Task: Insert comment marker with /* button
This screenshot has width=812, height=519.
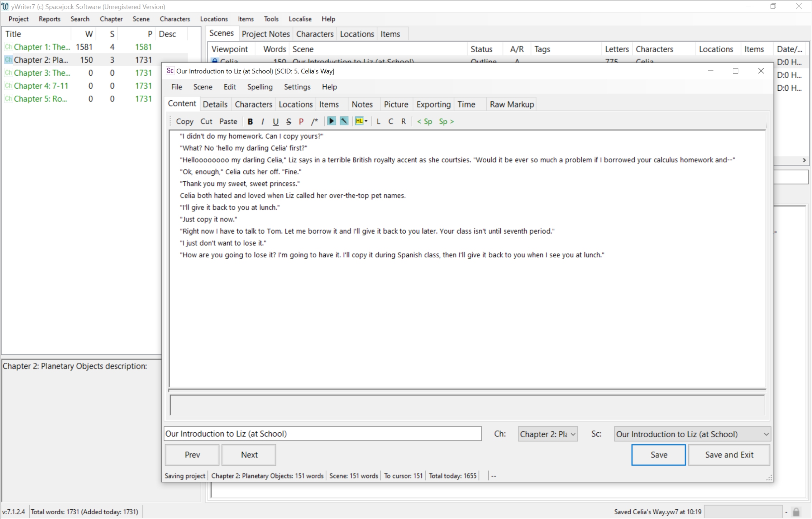Action: point(314,122)
